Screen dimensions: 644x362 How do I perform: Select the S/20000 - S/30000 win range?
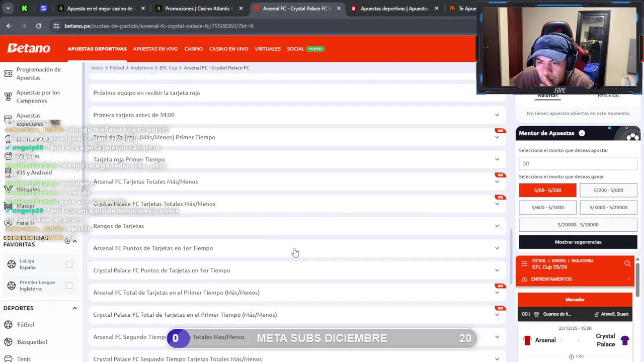[578, 225]
